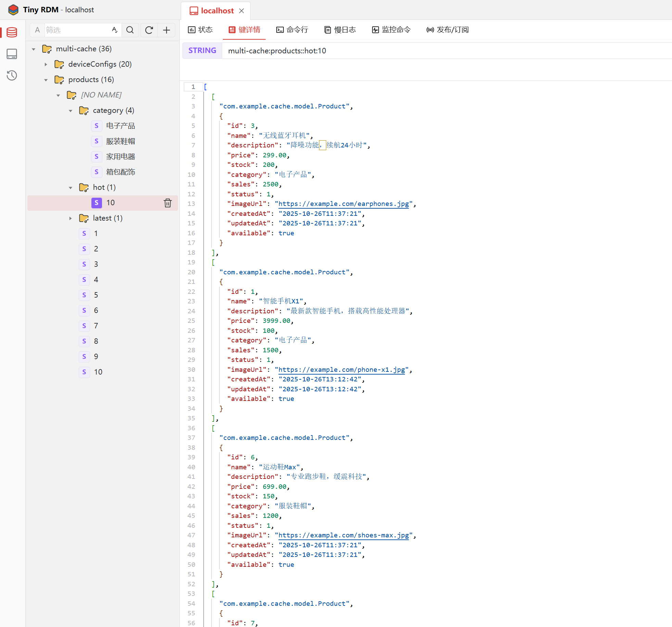Expand the deviceConfigs folder
The height and width of the screenshot is (627, 672).
(x=46, y=64)
